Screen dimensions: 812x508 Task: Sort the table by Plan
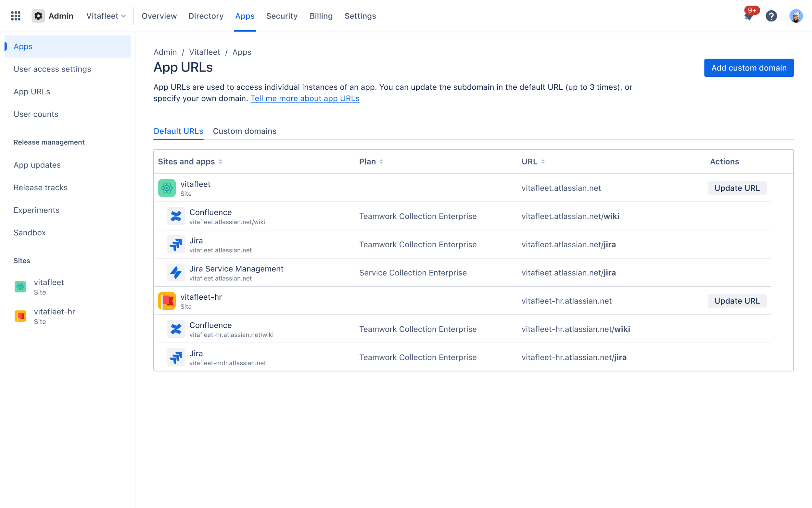371,162
